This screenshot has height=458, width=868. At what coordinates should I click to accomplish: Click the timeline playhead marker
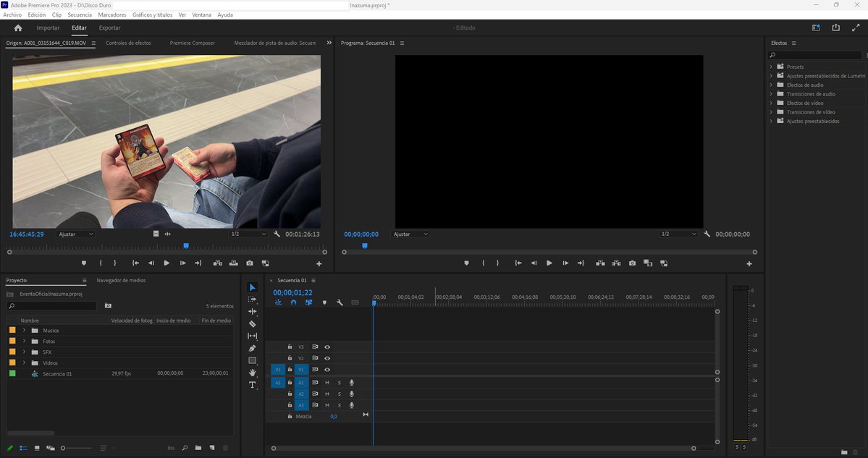(374, 302)
